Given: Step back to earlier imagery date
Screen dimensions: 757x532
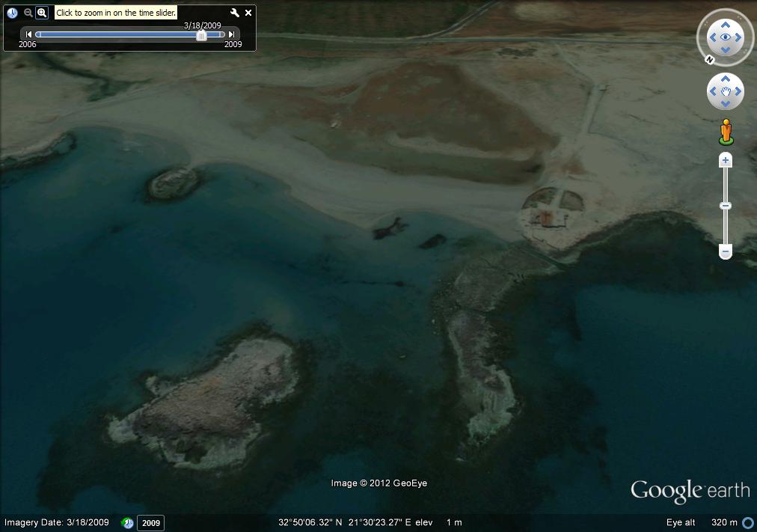Looking at the screenshot, I should tap(28, 34).
